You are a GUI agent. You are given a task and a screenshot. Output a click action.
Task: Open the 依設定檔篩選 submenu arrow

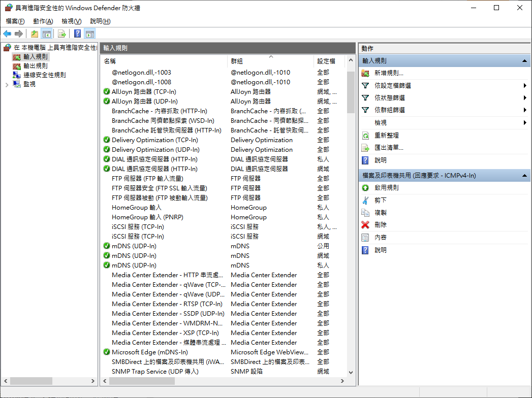click(x=525, y=85)
